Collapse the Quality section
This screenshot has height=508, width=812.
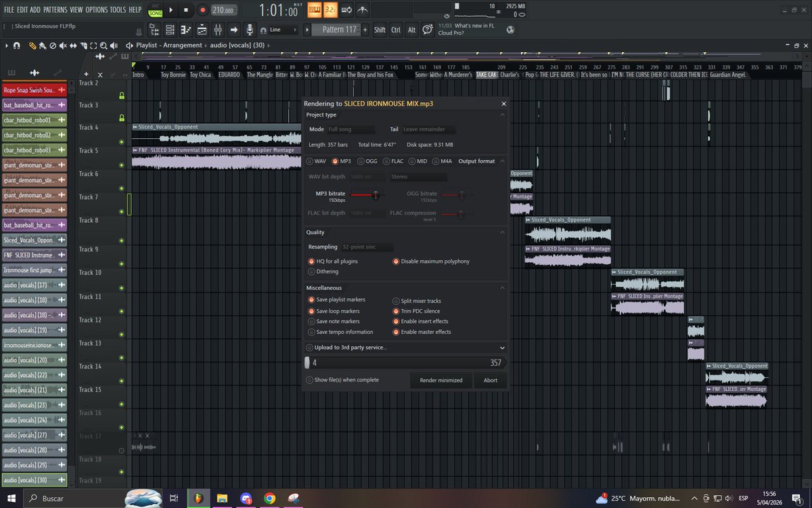502,232
